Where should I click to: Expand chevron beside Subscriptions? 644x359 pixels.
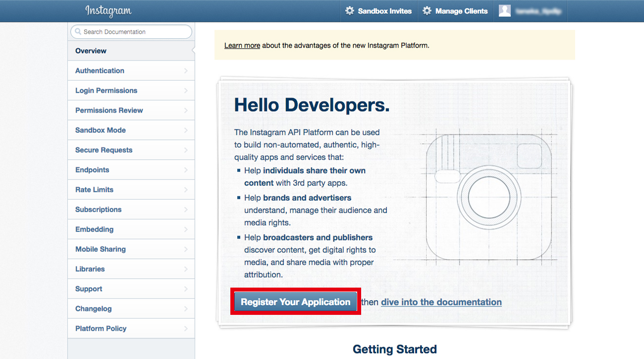186,209
